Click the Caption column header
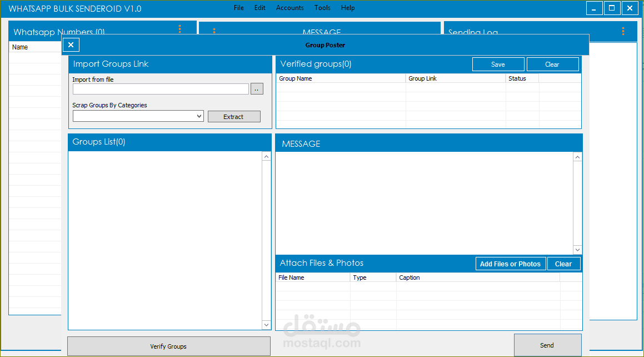Viewport: 644px width, 357px height. (x=478, y=277)
